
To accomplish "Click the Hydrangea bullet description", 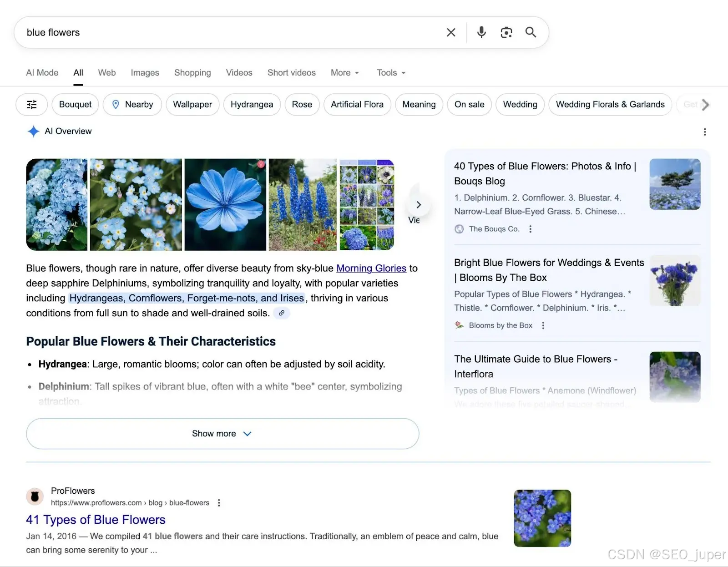I will tap(212, 364).
